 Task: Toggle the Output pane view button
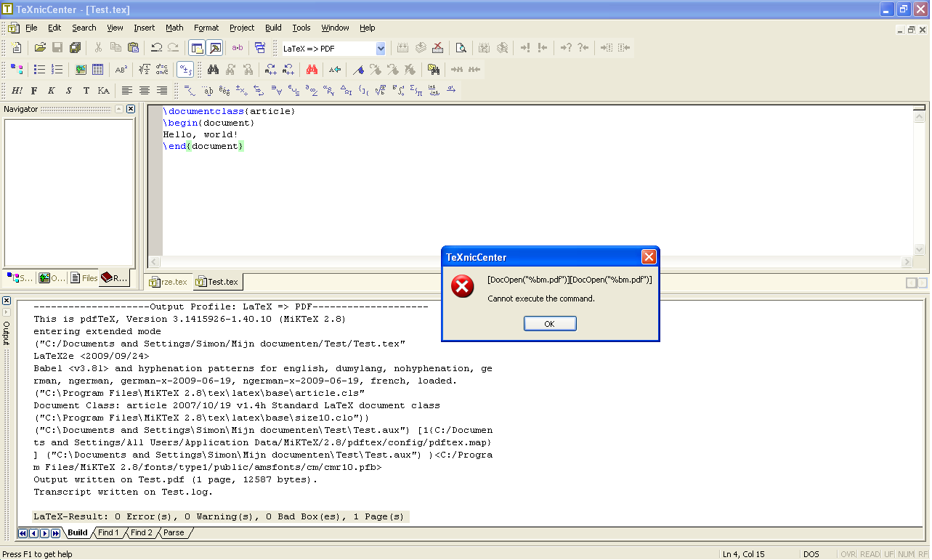[x=214, y=48]
